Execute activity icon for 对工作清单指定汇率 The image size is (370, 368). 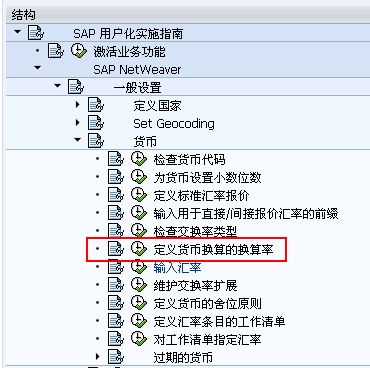tap(139, 339)
